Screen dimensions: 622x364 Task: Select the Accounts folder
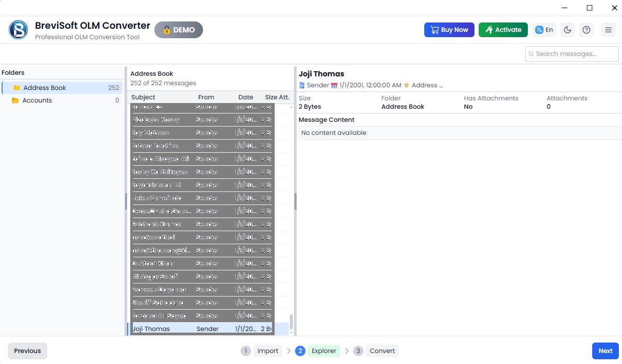(x=62, y=100)
